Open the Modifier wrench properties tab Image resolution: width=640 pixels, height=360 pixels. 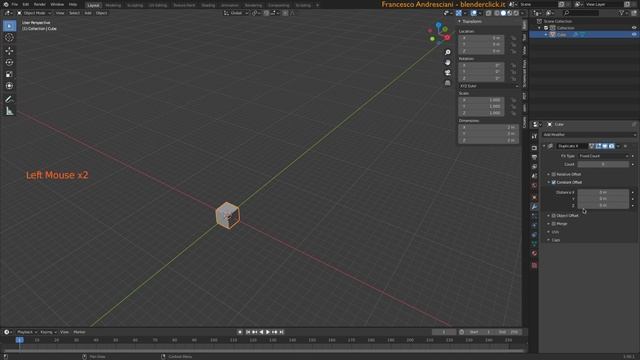click(534, 207)
